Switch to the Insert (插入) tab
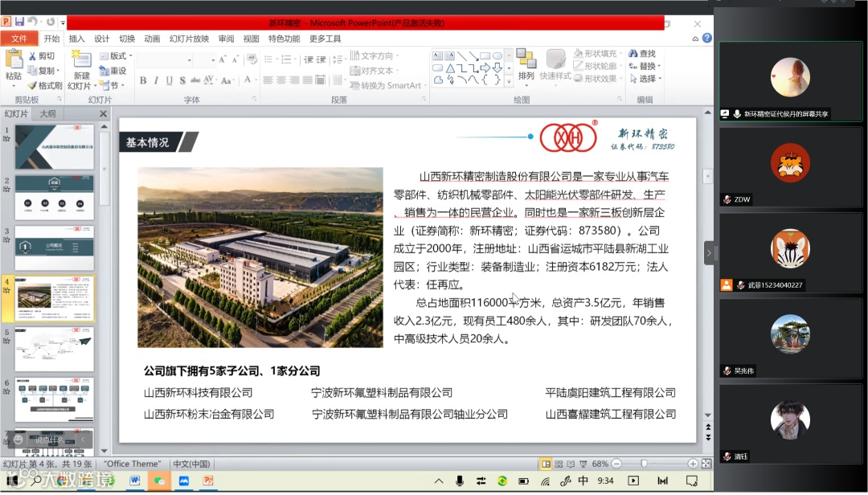The width and height of the screenshot is (868, 495). click(76, 39)
